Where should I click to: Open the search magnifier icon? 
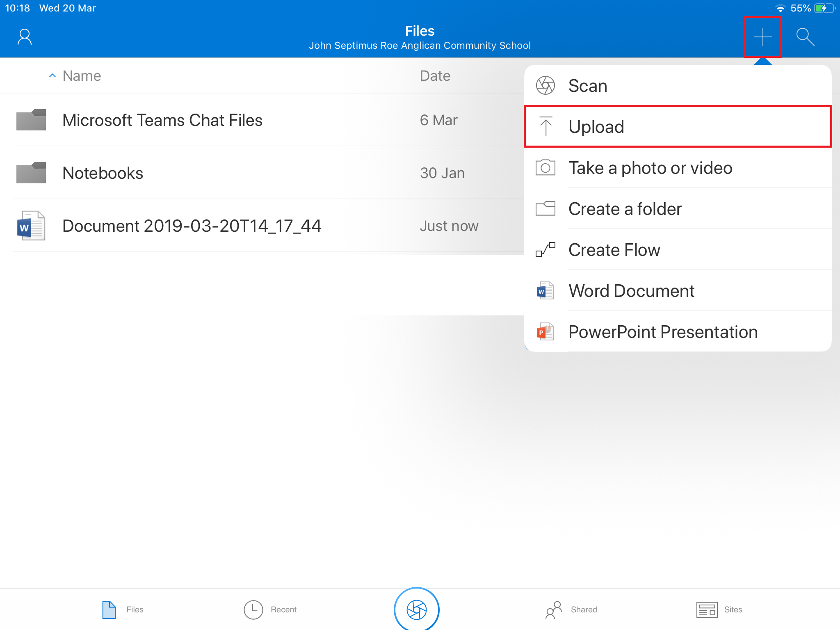805,37
